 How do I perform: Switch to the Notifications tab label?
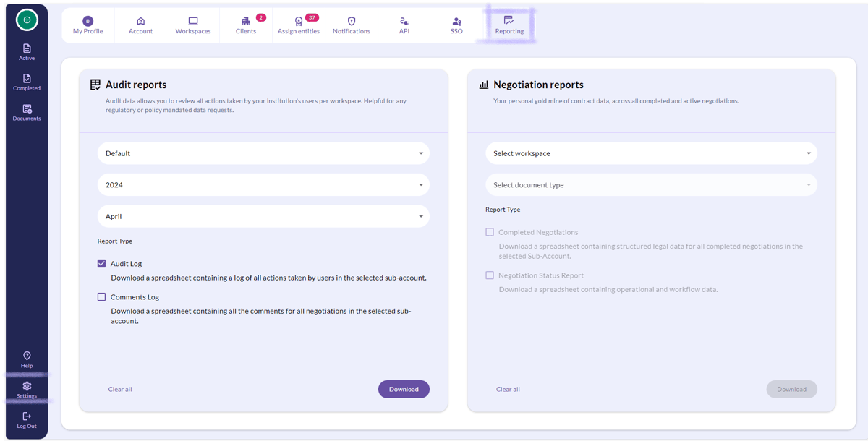352,31
